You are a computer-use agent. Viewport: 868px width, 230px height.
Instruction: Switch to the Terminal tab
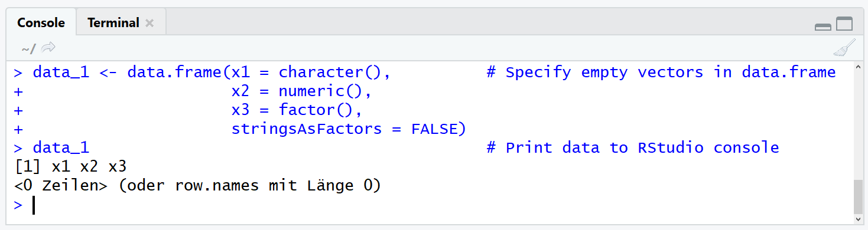coord(113,23)
